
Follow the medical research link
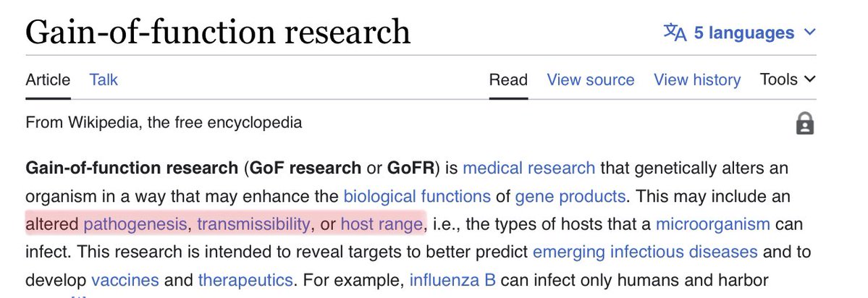click(528, 168)
